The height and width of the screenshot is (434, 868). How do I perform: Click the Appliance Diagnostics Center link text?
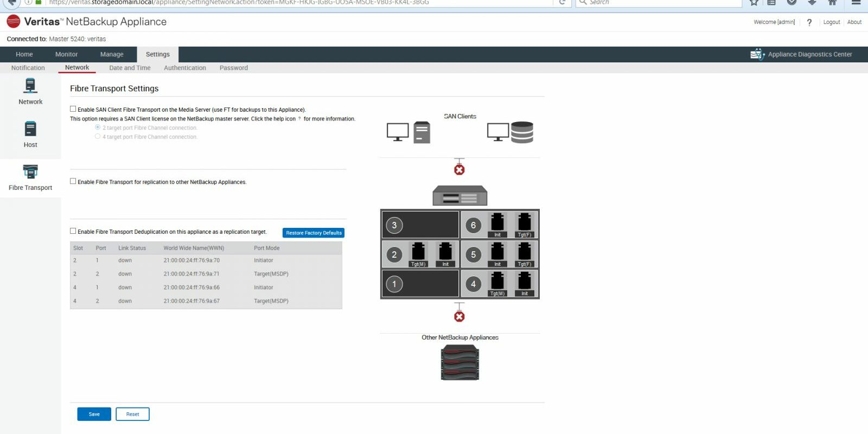(x=810, y=54)
